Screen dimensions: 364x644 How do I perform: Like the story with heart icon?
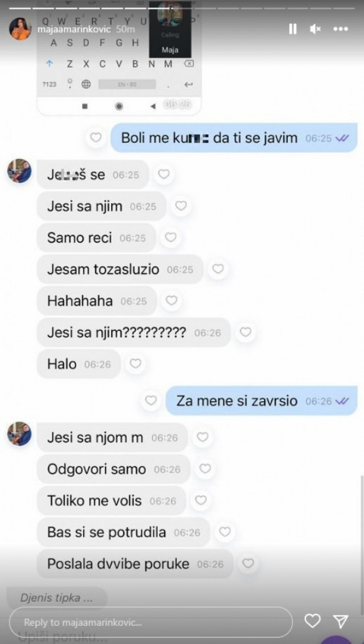pyautogui.click(x=313, y=621)
